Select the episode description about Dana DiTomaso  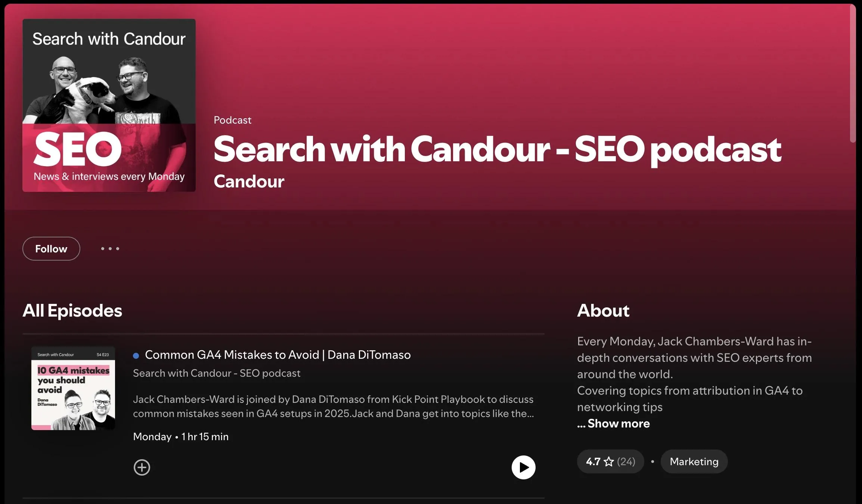[x=334, y=406]
